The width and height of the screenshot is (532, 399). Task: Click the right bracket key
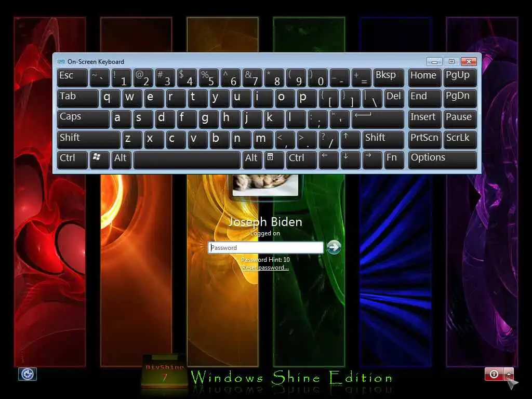350,98
